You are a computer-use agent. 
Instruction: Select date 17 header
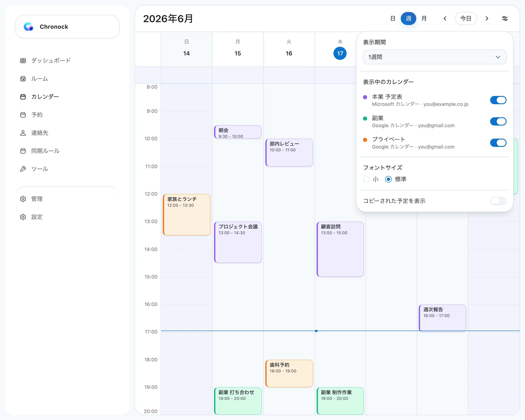340,53
